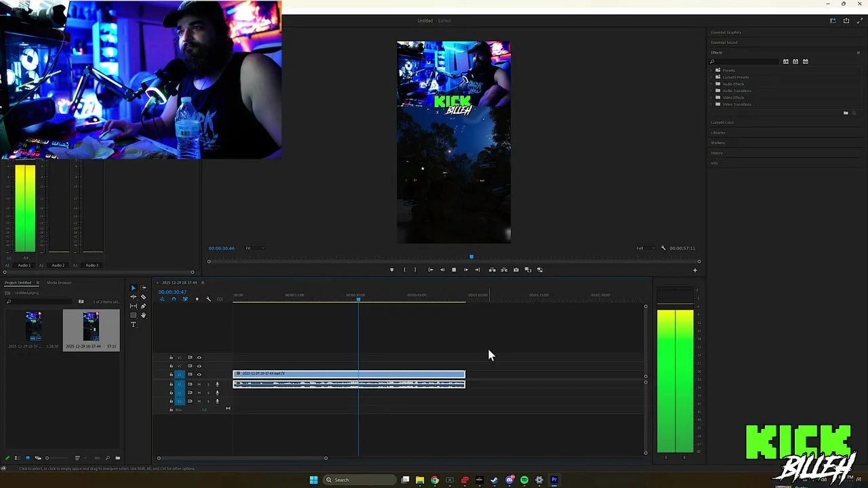868x488 pixels.
Task: Open the Essential Graphics panel
Action: [x=726, y=33]
